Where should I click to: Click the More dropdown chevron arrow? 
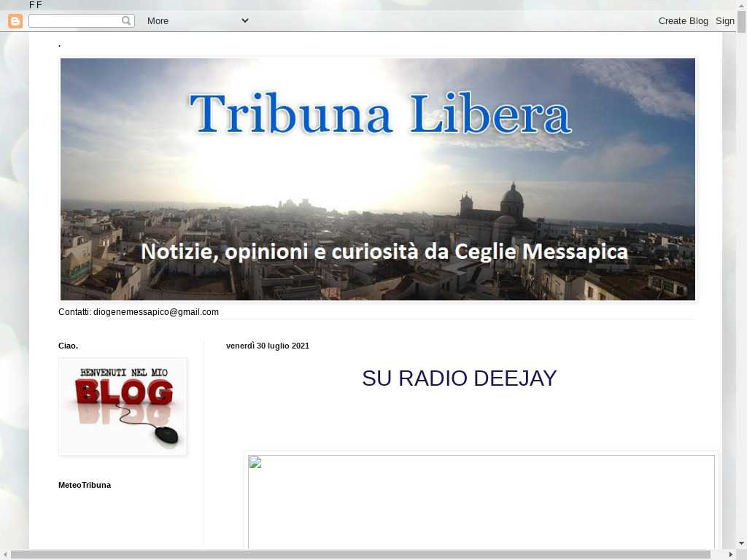pos(245,20)
